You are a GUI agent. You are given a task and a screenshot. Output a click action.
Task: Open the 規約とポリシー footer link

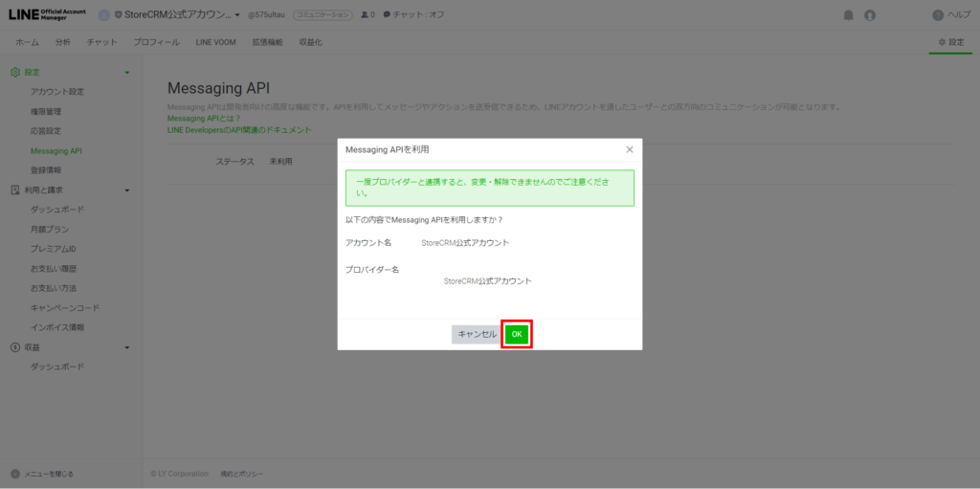click(x=242, y=474)
